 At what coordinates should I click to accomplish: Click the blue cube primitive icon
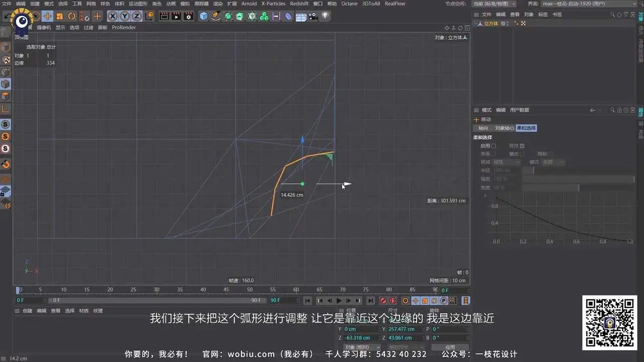click(204, 16)
